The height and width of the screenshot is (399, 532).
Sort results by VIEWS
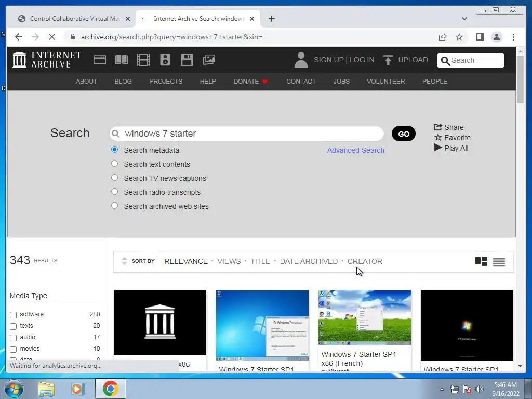click(229, 261)
